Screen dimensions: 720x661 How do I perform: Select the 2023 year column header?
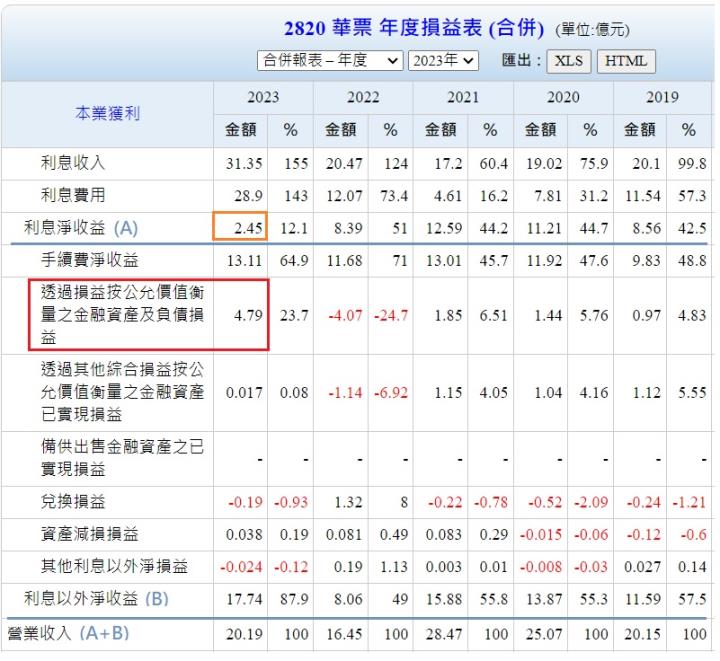(263, 97)
